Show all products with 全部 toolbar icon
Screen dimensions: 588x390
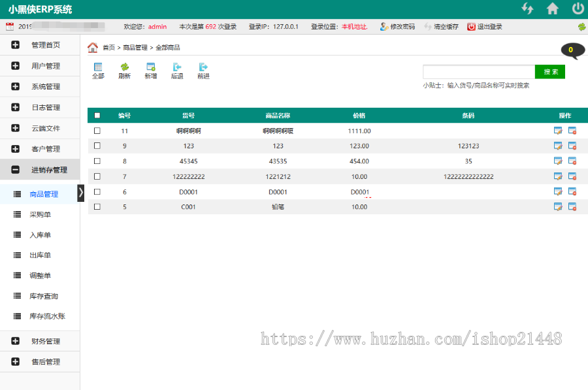[x=98, y=71]
